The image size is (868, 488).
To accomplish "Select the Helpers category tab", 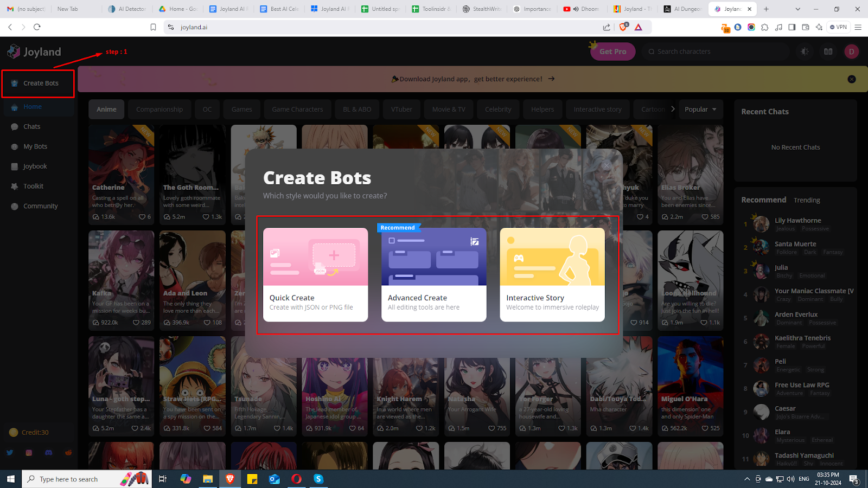I will 542,109.
